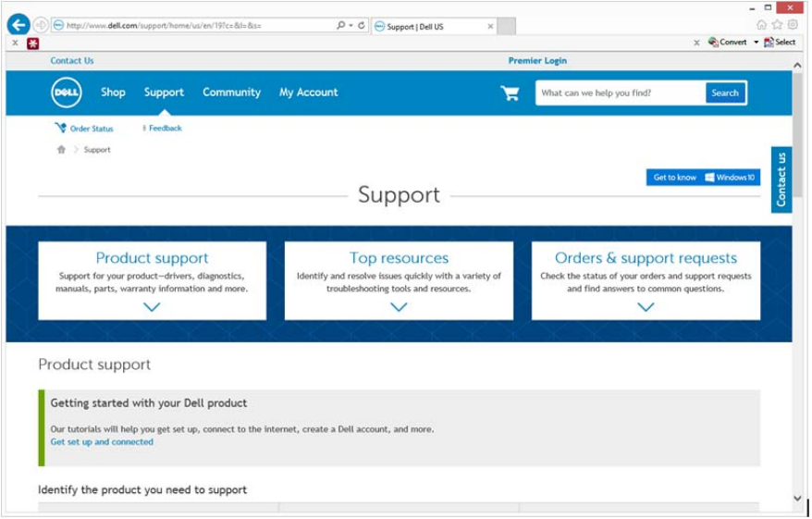Close the left toolbar with X
812x519 pixels.
[15, 43]
